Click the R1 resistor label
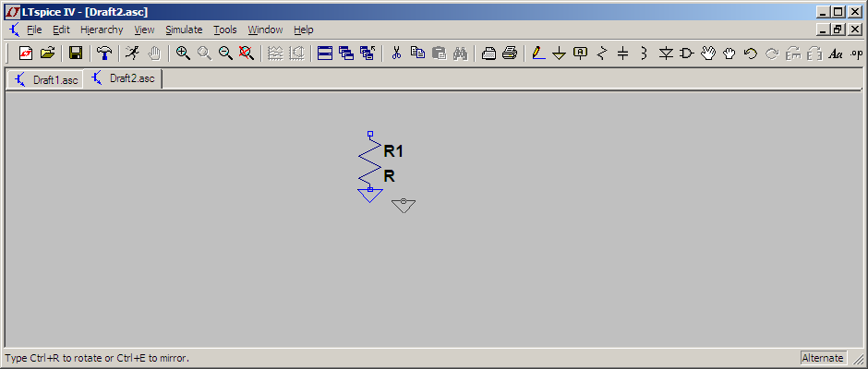 tap(393, 151)
